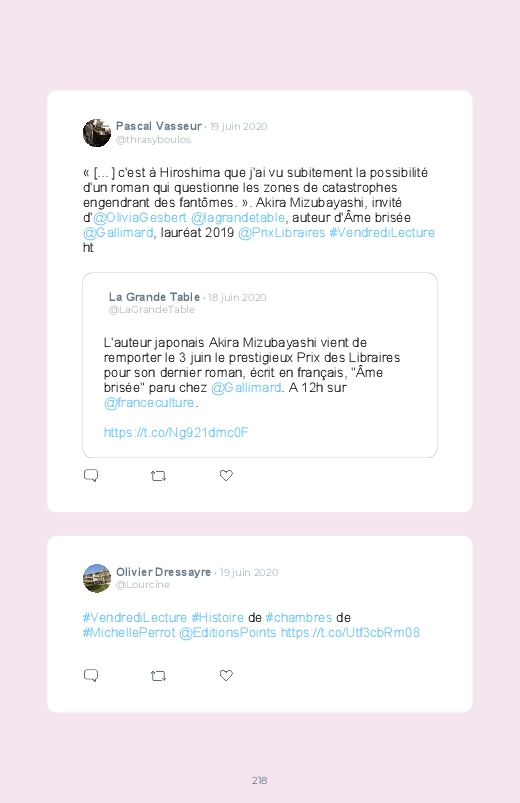Open the #VendrediLecture hashtag in Pascal's tweet

coord(382,233)
